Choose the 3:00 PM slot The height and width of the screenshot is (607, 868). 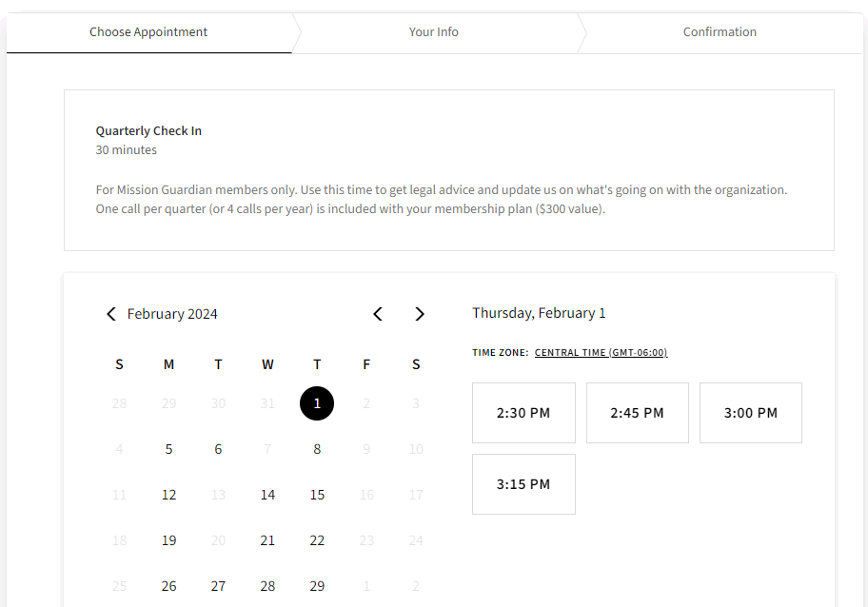click(x=750, y=412)
